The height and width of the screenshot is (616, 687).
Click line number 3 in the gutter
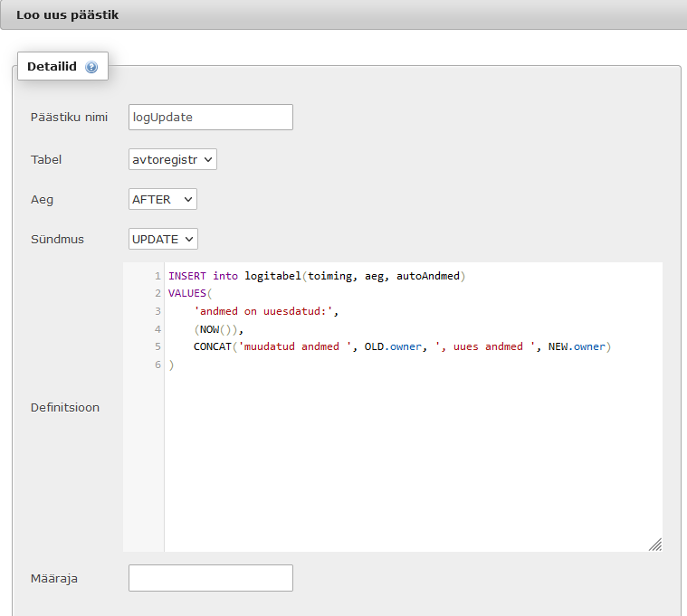coord(157,311)
